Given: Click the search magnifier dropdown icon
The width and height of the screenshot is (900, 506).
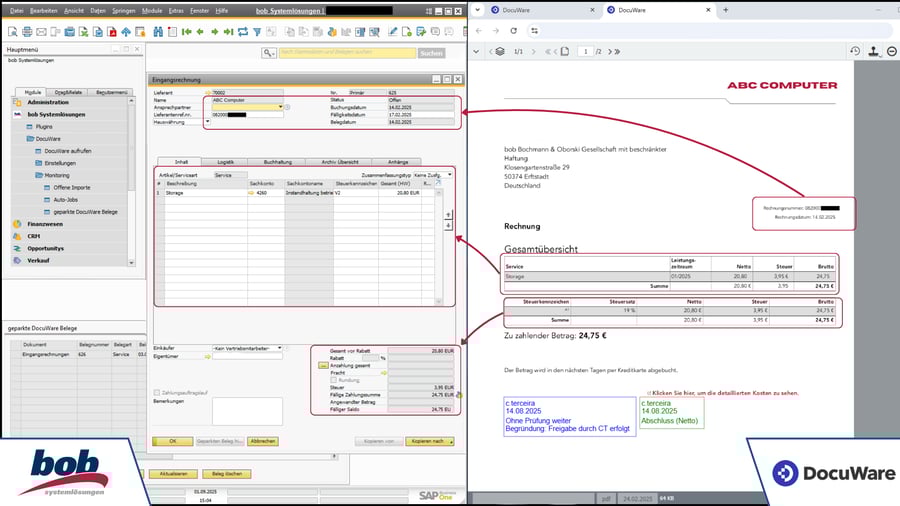Looking at the screenshot, I should 269,53.
